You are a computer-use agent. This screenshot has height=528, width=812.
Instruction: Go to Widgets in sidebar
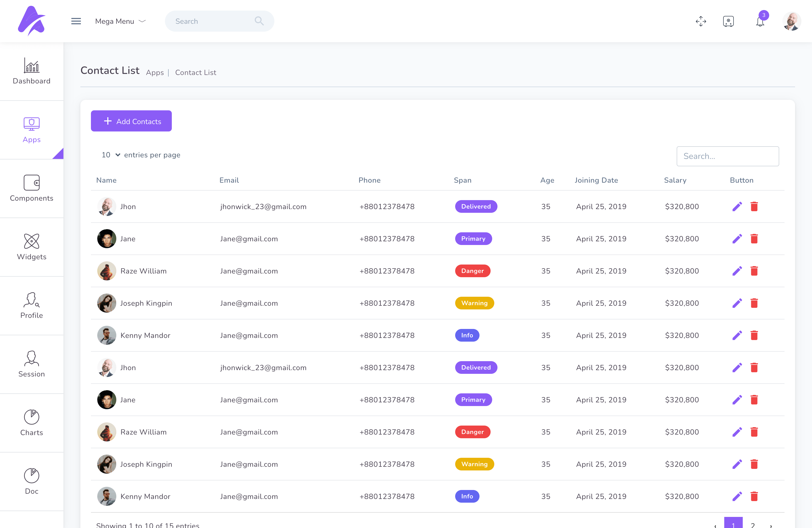coord(31,247)
